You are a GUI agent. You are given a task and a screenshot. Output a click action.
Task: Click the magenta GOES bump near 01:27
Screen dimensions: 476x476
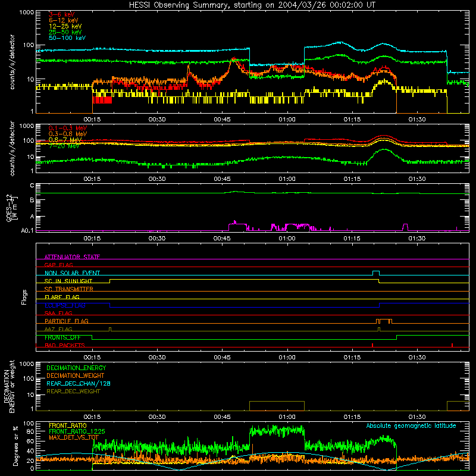click(x=405, y=227)
